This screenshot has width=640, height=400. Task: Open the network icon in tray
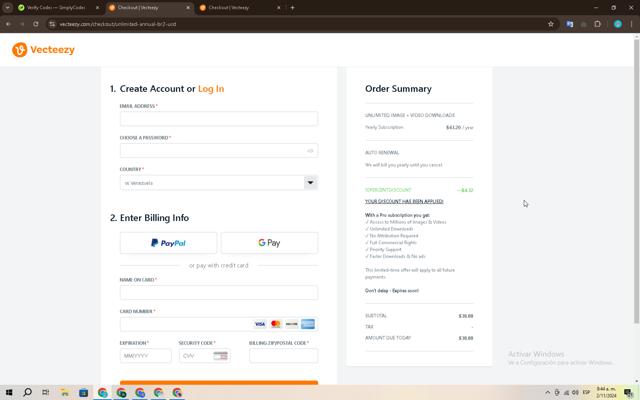[x=567, y=393]
